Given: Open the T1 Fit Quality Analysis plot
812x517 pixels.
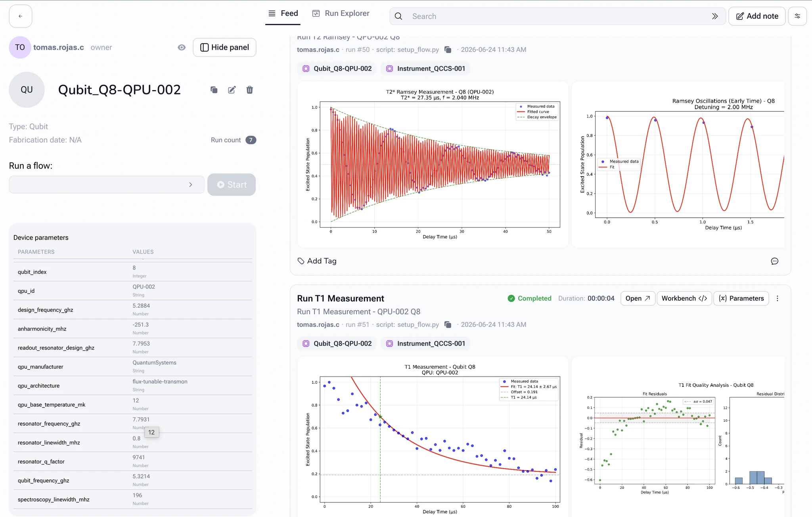Looking at the screenshot, I should [x=678, y=436].
